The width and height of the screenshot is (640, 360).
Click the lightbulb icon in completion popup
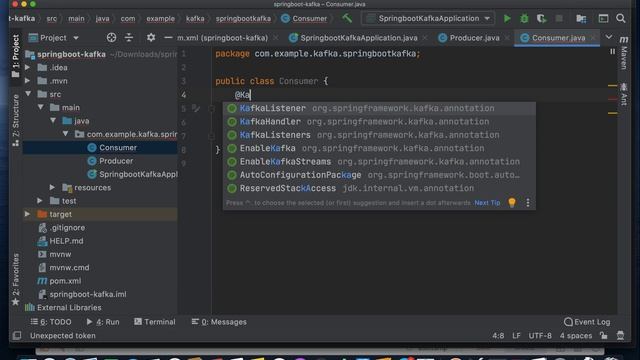point(512,202)
